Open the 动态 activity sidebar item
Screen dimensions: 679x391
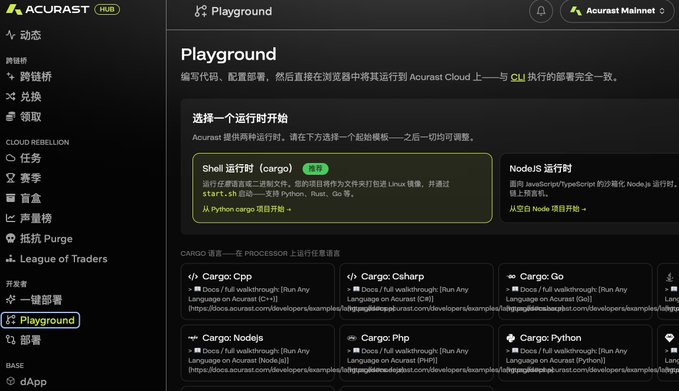[x=24, y=35]
